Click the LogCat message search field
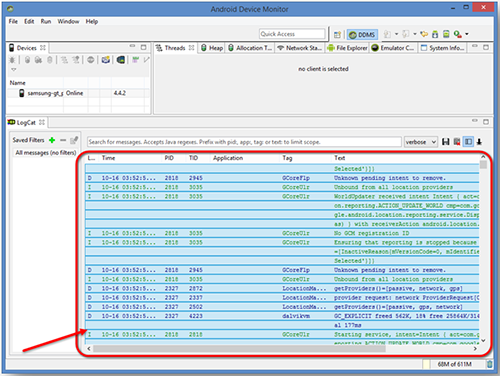Image resolution: width=500 pixels, height=376 pixels. [244, 142]
